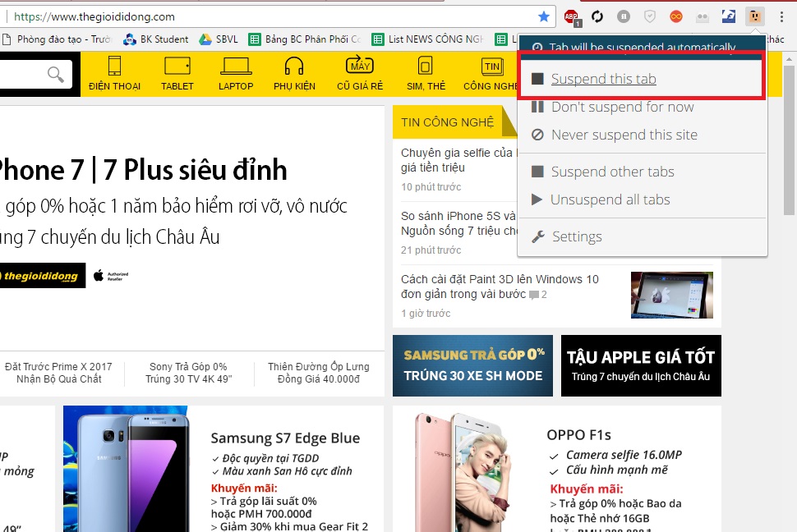
Task: Open the LAPTOP category
Action: click(x=236, y=74)
